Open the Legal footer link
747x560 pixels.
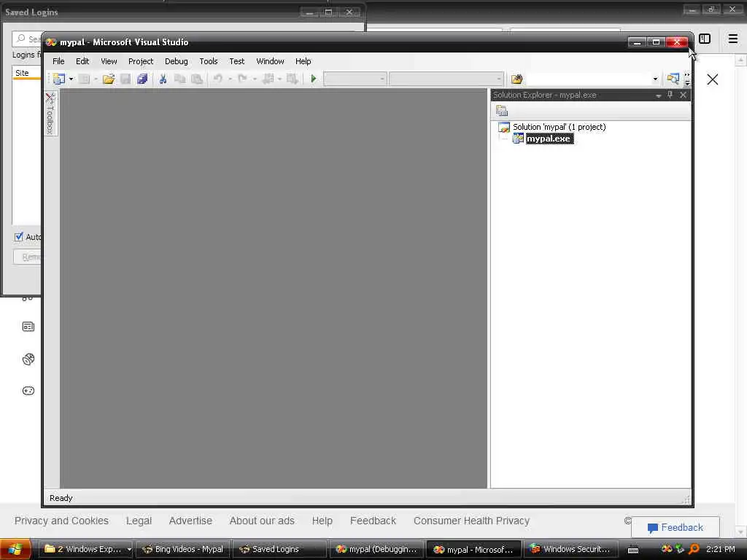(139, 521)
